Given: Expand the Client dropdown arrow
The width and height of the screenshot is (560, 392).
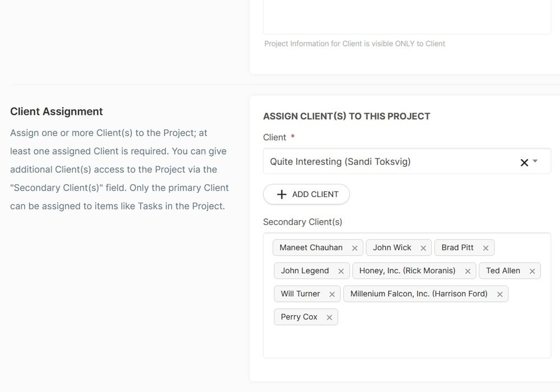Looking at the screenshot, I should [x=535, y=161].
